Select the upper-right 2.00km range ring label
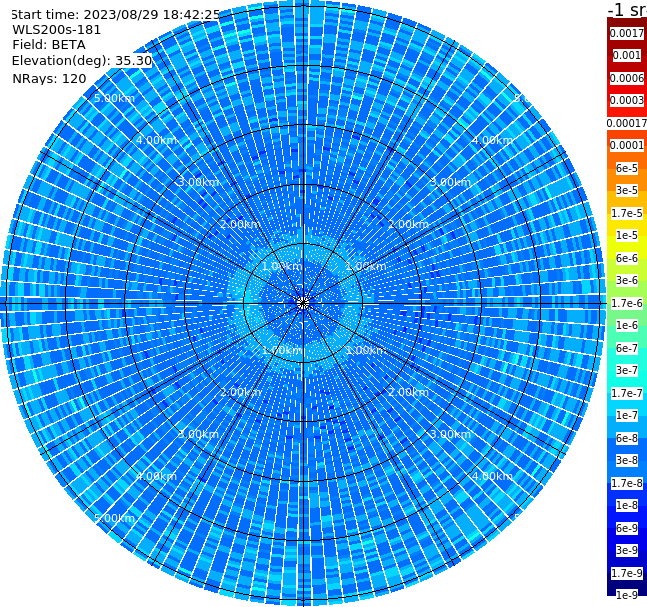The height and width of the screenshot is (607, 647). click(408, 224)
